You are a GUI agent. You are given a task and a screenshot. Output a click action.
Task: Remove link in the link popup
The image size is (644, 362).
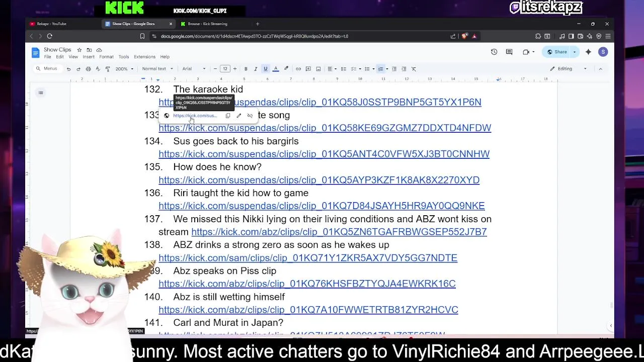coord(250,116)
